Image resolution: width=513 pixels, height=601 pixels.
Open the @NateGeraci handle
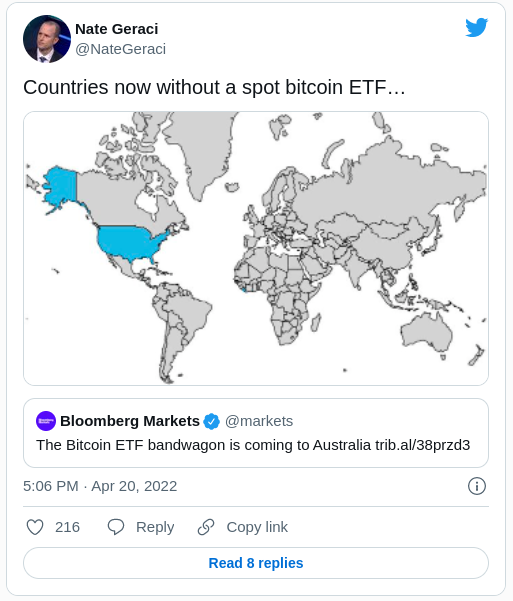pos(120,49)
